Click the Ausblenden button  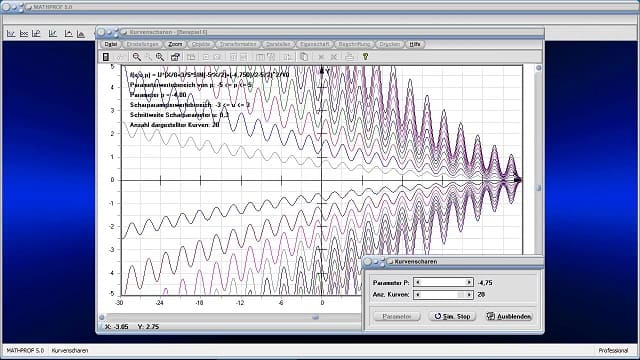pyautogui.click(x=509, y=316)
